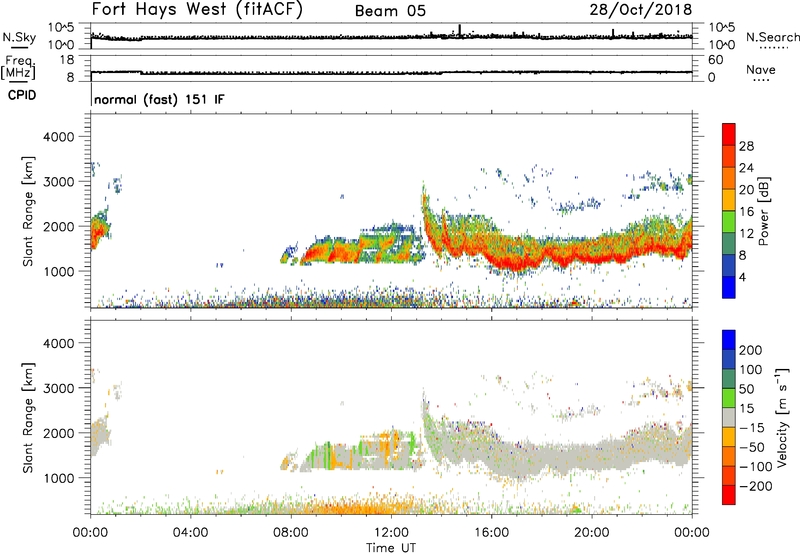Click the 'Nave' legend label

pos(761,69)
